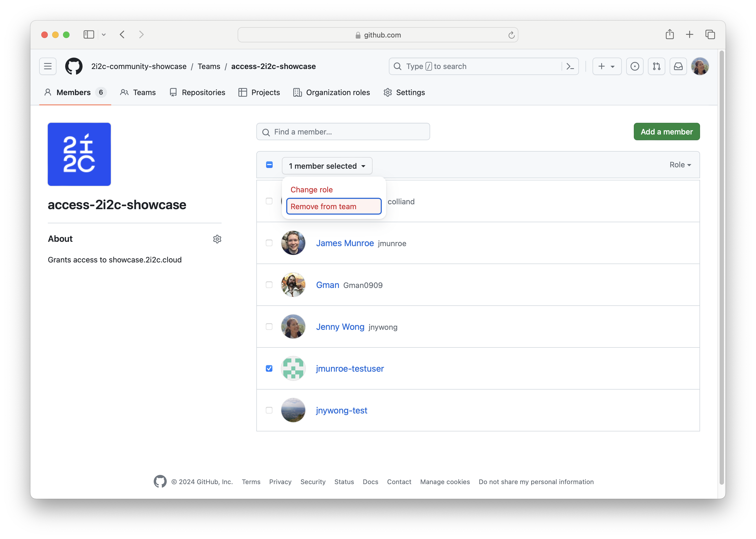Show Safari tab overview icon
Image resolution: width=756 pixels, height=539 pixels.
710,35
